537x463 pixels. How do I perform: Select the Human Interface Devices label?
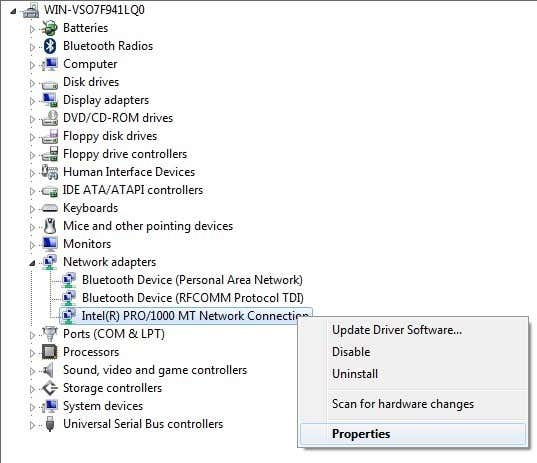(x=129, y=172)
